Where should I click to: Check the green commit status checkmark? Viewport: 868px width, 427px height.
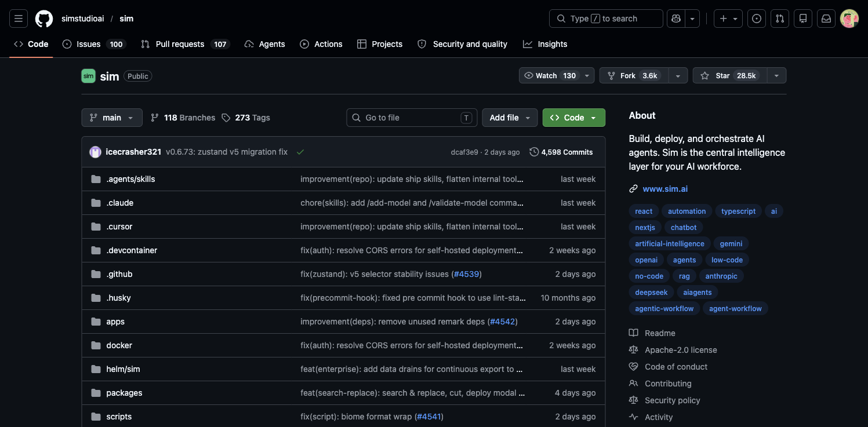pos(300,152)
